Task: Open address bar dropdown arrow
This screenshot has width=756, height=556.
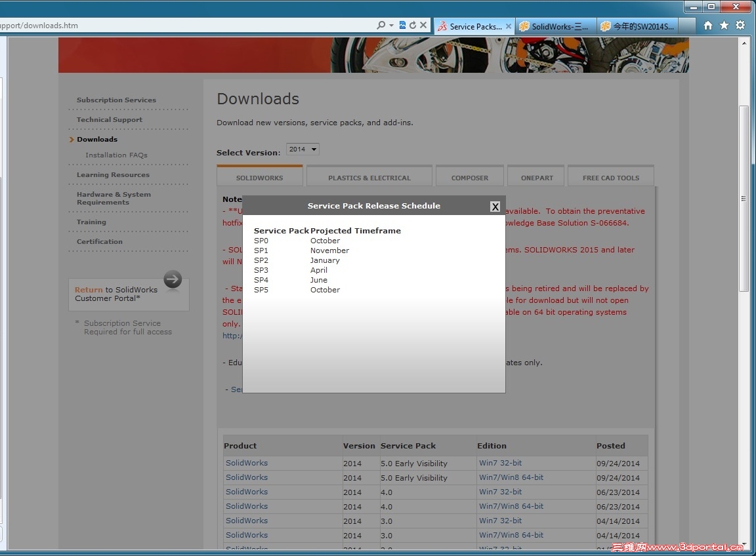Action: point(391,26)
